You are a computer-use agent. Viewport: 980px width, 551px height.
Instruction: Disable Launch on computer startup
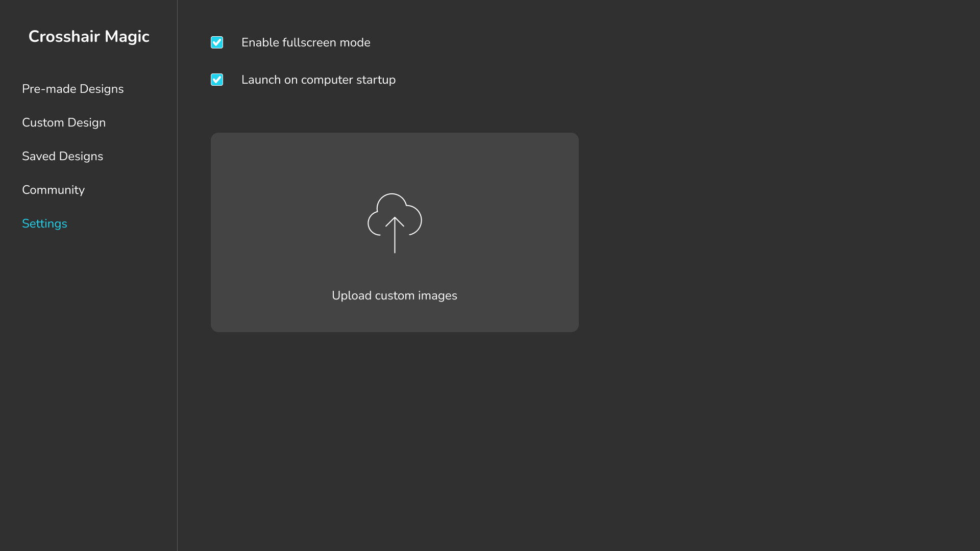click(x=217, y=80)
